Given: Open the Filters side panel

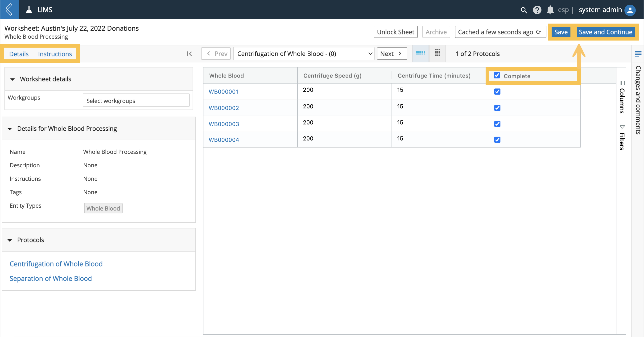Looking at the screenshot, I should (x=622, y=138).
